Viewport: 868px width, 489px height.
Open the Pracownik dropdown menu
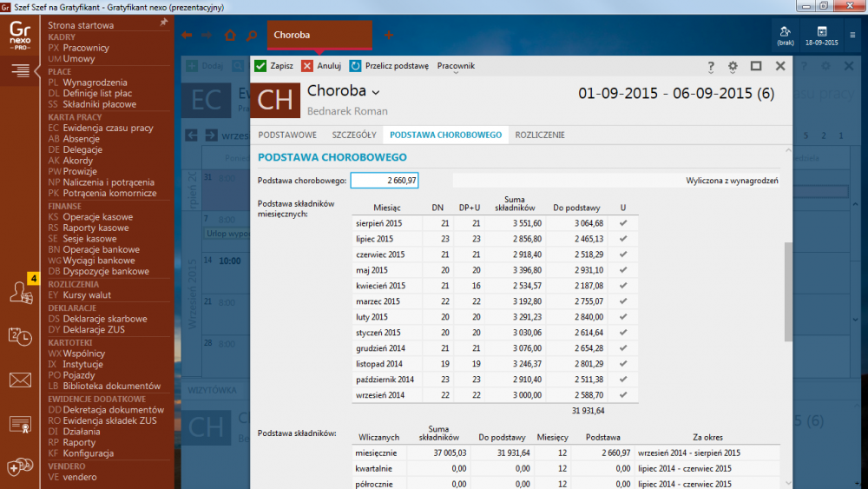pos(456,66)
